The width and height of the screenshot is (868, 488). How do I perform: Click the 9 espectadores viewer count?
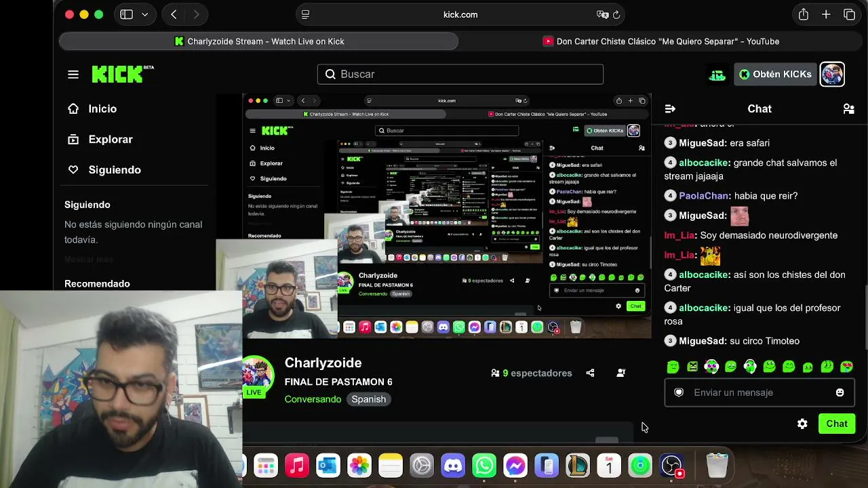531,373
